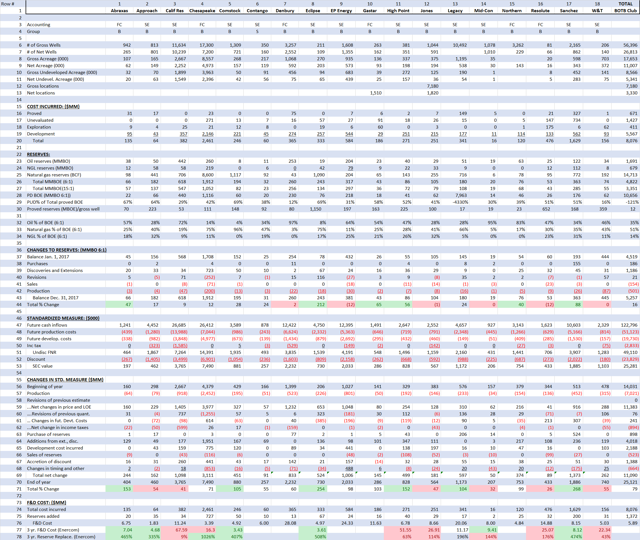This screenshot has height=540, width=640.
Task: Select 'Proved reserves (MBOE)/gross well' label
Action: [x=62, y=209]
